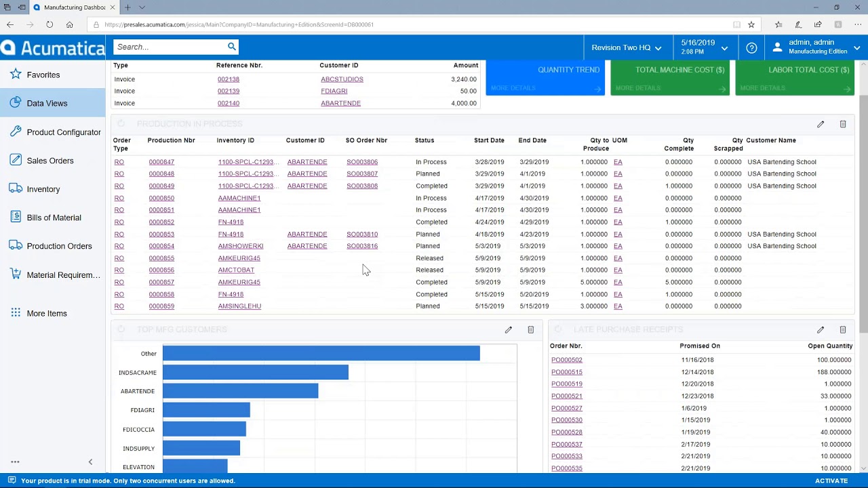Viewport: 868px width, 488px height.
Task: Open Total Machine Cost more details
Action: tap(670, 88)
